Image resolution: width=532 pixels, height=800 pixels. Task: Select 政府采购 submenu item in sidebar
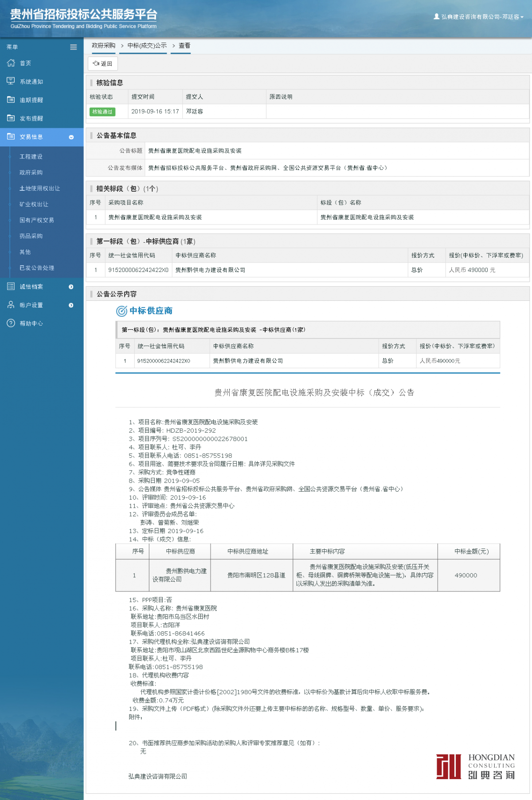click(31, 173)
